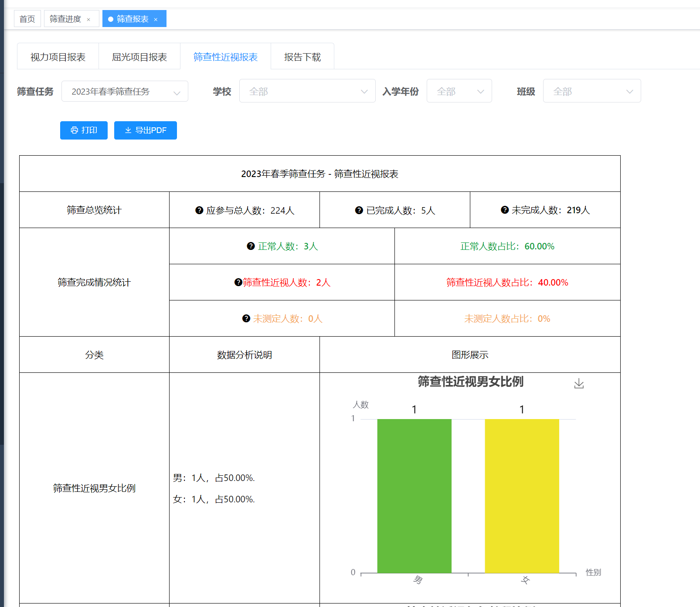Click the text 女：1人，占50.00%.
Viewport: 700px width, 607px height.
[214, 499]
